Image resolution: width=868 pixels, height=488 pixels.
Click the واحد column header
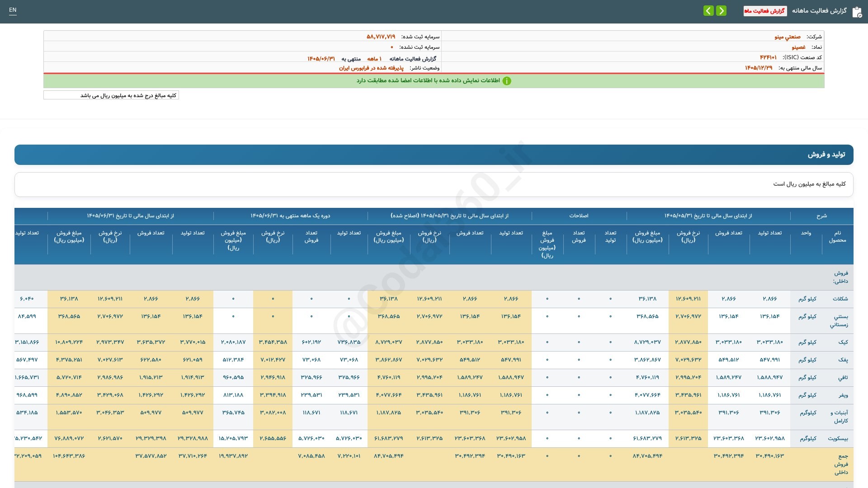[806, 233]
